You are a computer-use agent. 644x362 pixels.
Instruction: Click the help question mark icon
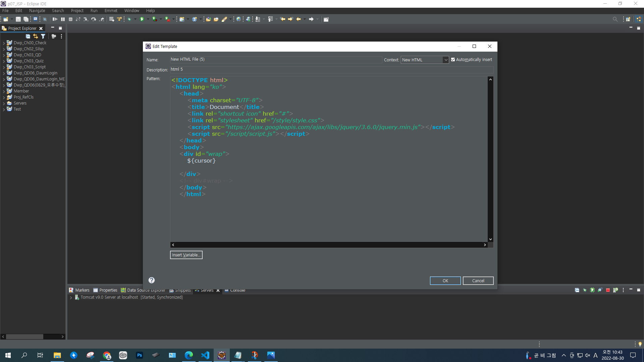pos(152,280)
